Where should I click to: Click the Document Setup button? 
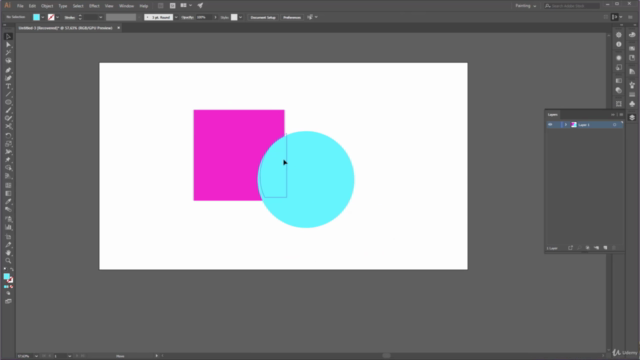[x=263, y=17]
